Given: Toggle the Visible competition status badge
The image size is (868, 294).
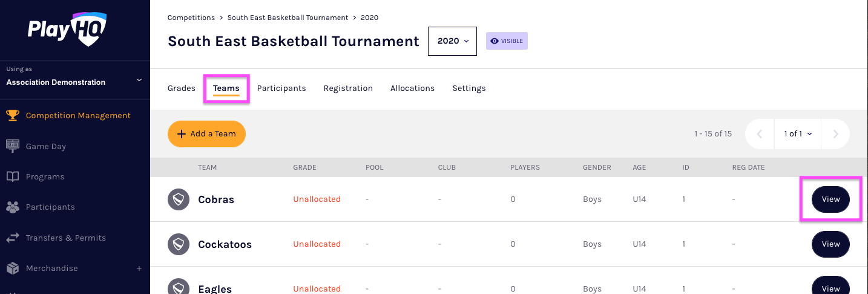Looking at the screenshot, I should click(x=507, y=41).
